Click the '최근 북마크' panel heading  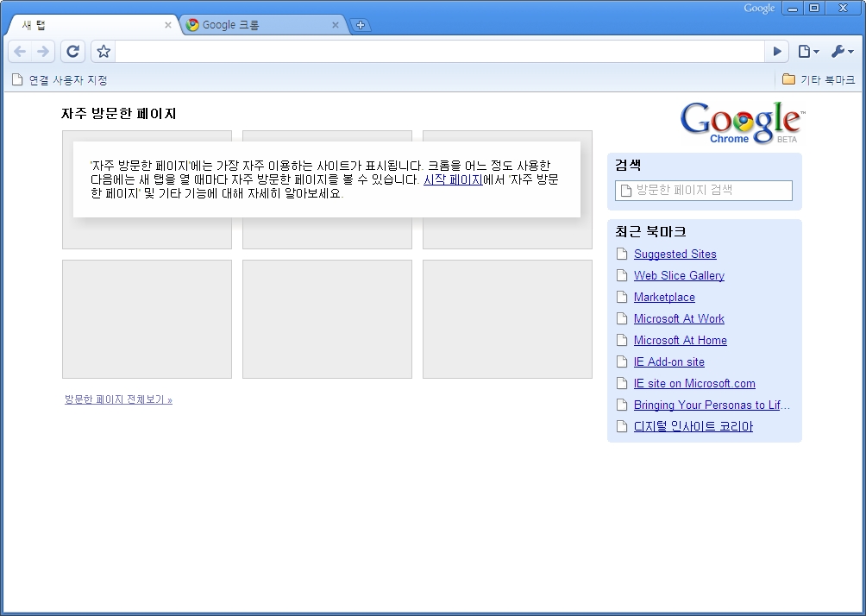[x=650, y=231]
